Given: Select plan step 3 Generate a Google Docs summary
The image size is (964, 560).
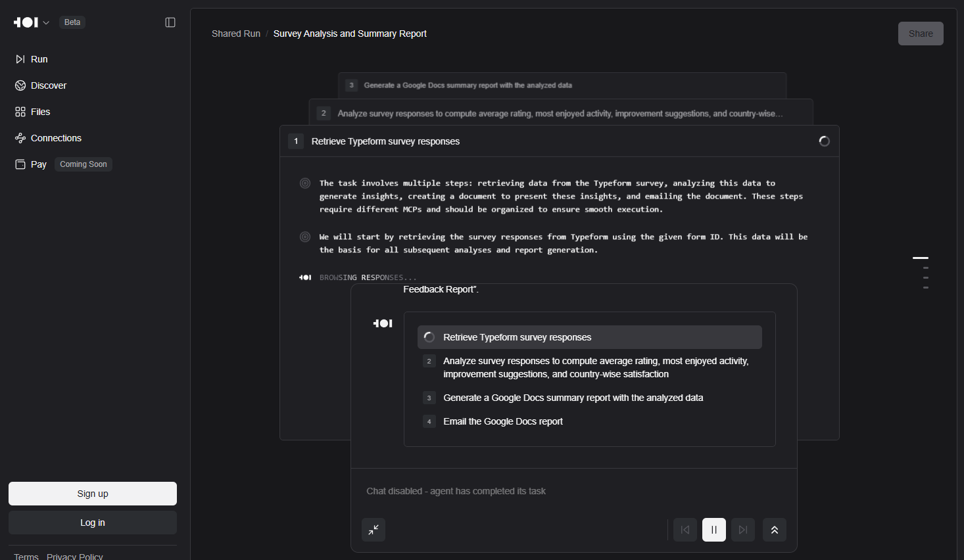Looking at the screenshot, I should click(x=590, y=398).
